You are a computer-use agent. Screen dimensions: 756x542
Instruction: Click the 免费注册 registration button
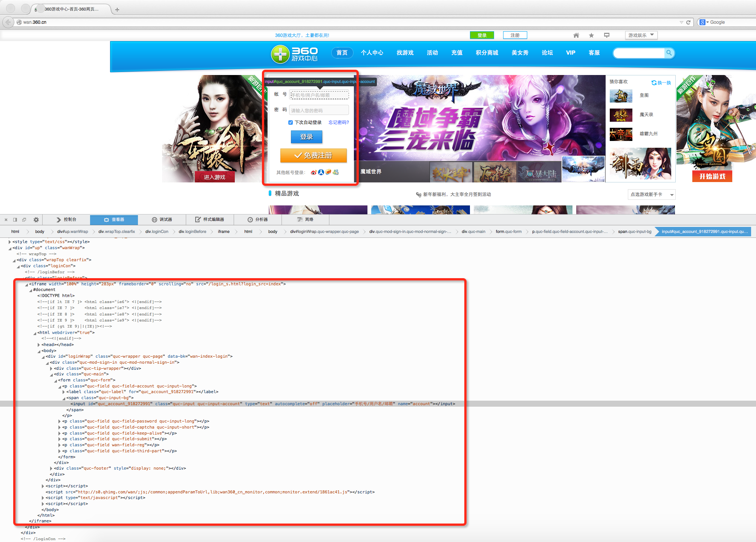(x=313, y=155)
